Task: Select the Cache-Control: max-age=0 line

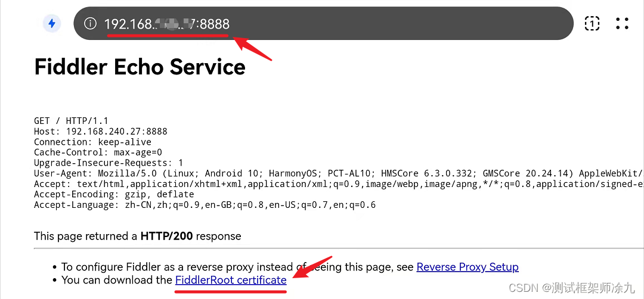Action: point(98,152)
